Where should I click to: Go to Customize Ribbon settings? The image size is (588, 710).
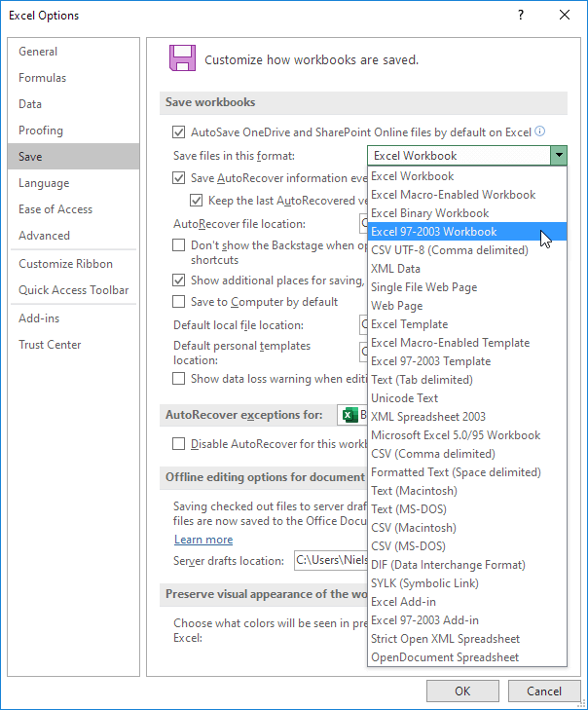tap(65, 264)
